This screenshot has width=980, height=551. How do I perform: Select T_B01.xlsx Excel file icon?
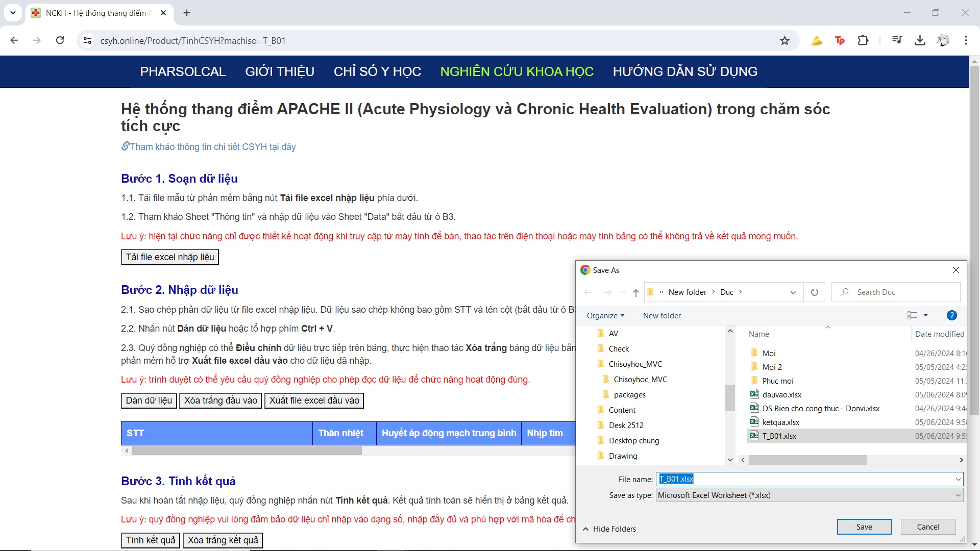[754, 436]
